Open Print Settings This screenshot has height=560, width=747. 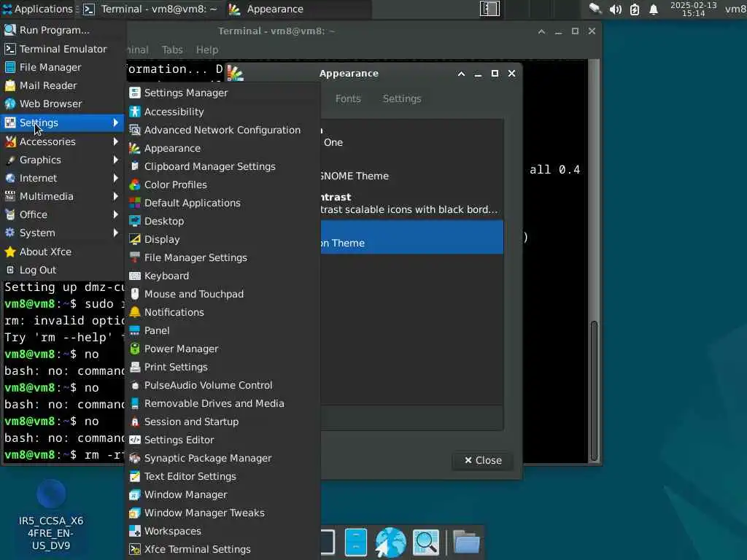[222, 367]
